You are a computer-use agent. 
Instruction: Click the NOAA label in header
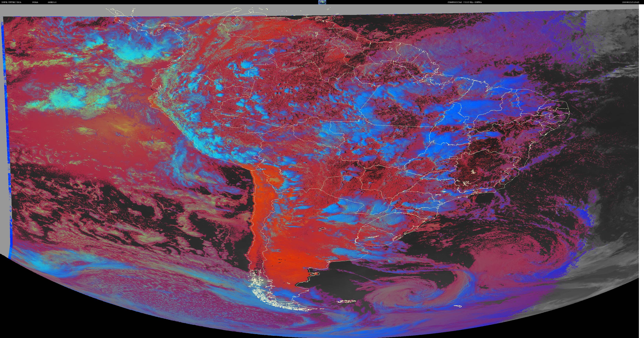coord(35,2)
